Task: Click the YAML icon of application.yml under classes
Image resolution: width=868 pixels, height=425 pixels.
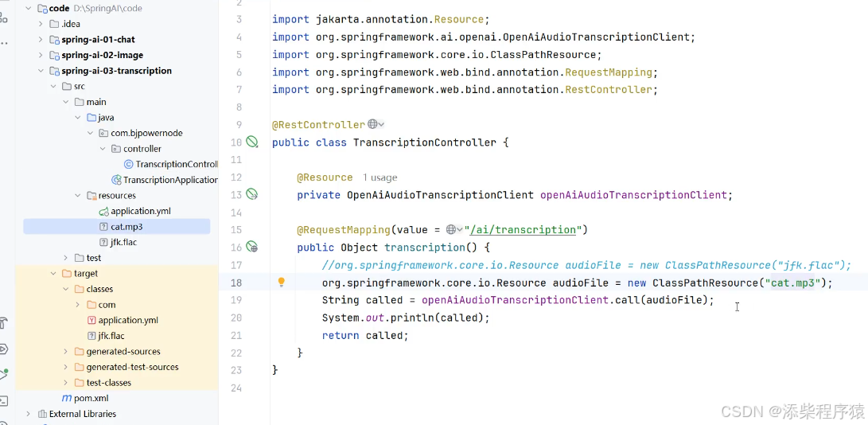Action: (91, 320)
